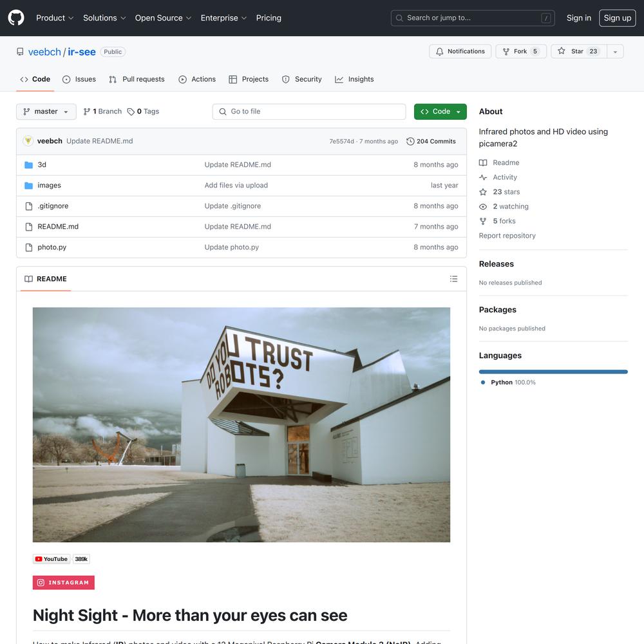The height and width of the screenshot is (644, 644).
Task: Open the Projects tab
Action: coord(249,79)
